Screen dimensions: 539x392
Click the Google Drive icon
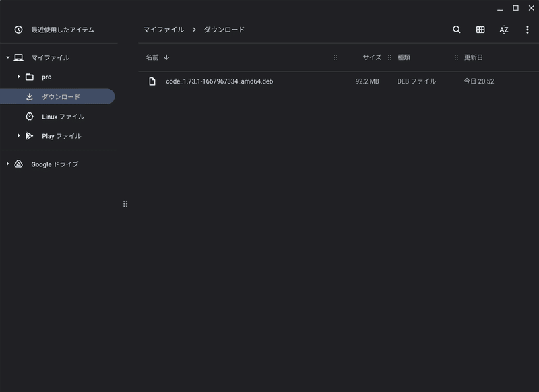[19, 164]
